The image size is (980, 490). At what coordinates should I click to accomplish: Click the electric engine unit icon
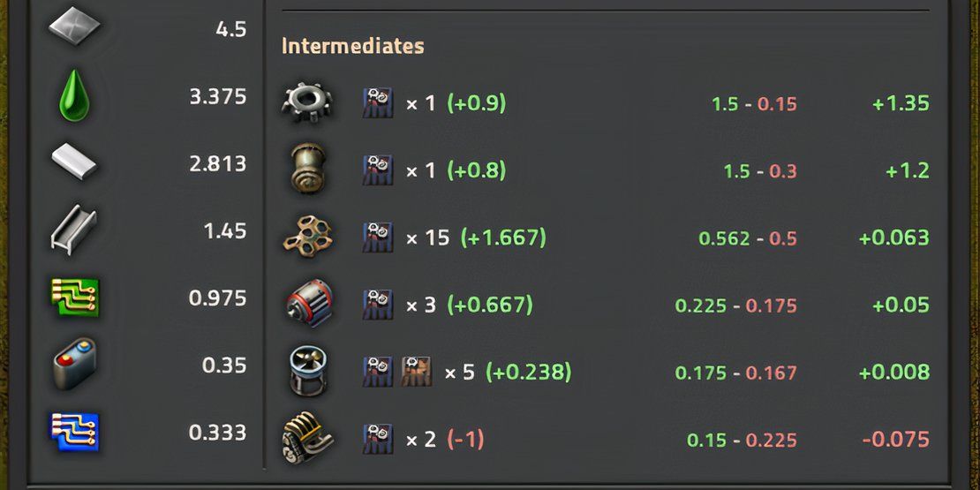(x=307, y=304)
